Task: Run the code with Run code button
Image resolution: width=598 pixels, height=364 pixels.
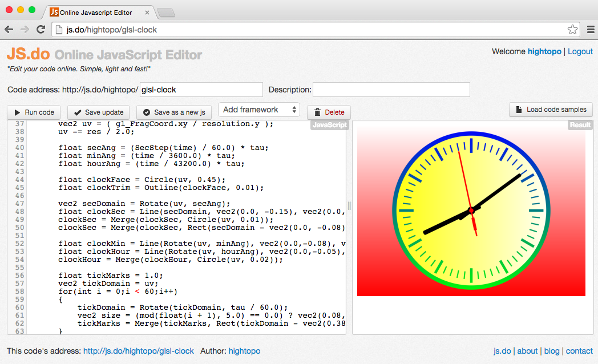Action: (x=34, y=112)
